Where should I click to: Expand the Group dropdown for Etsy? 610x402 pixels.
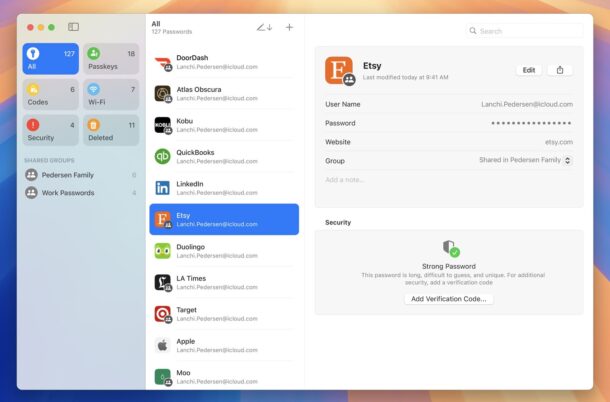tap(568, 160)
